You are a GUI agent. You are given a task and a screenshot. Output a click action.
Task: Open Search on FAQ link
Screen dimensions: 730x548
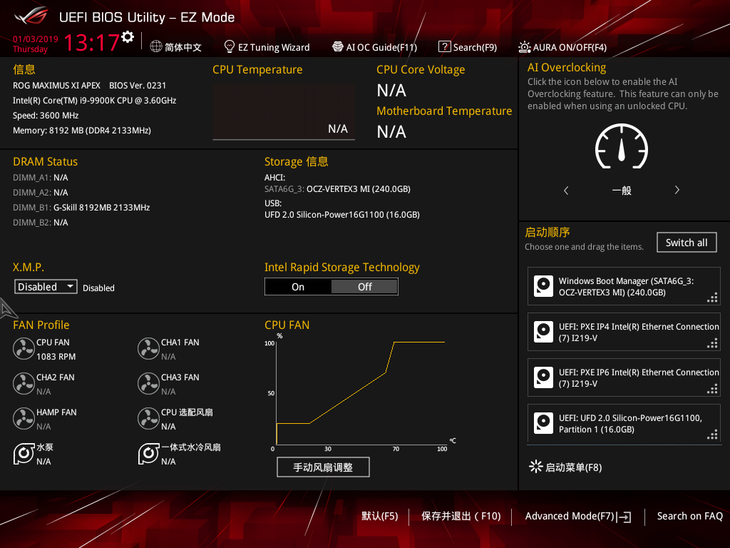tap(689, 516)
